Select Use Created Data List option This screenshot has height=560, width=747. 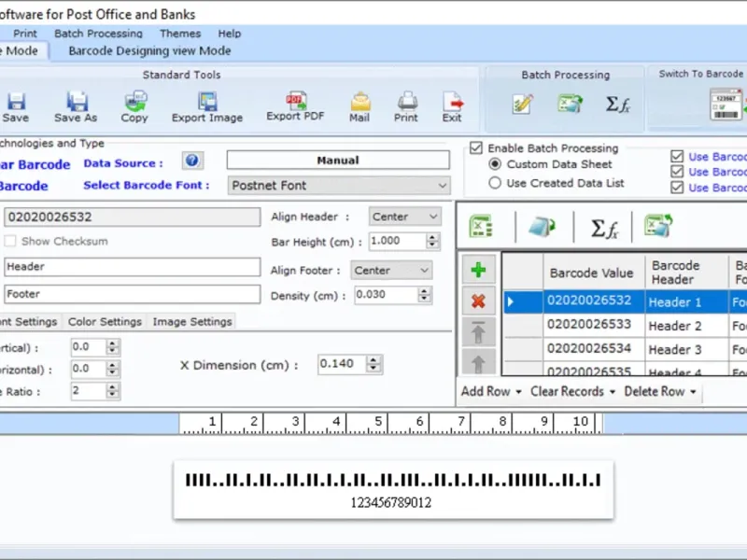point(495,183)
